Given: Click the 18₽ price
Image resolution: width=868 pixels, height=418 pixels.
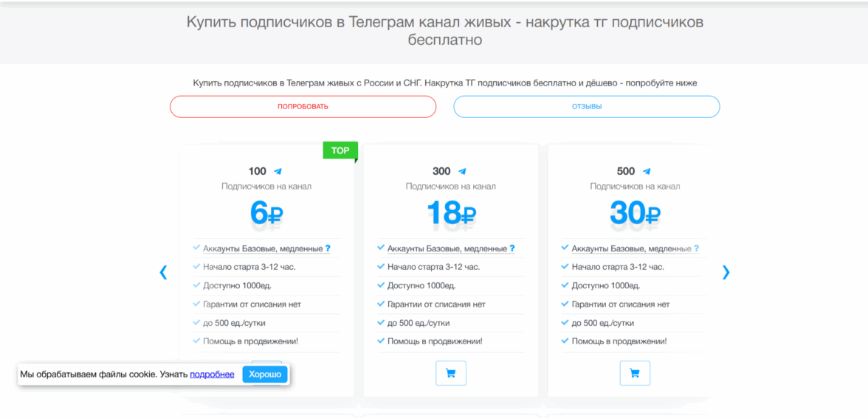Looking at the screenshot, I should (451, 213).
